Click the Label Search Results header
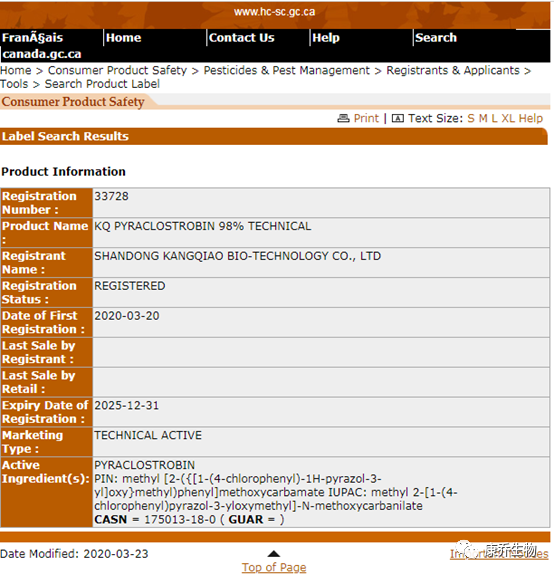The image size is (554, 575). tap(65, 136)
